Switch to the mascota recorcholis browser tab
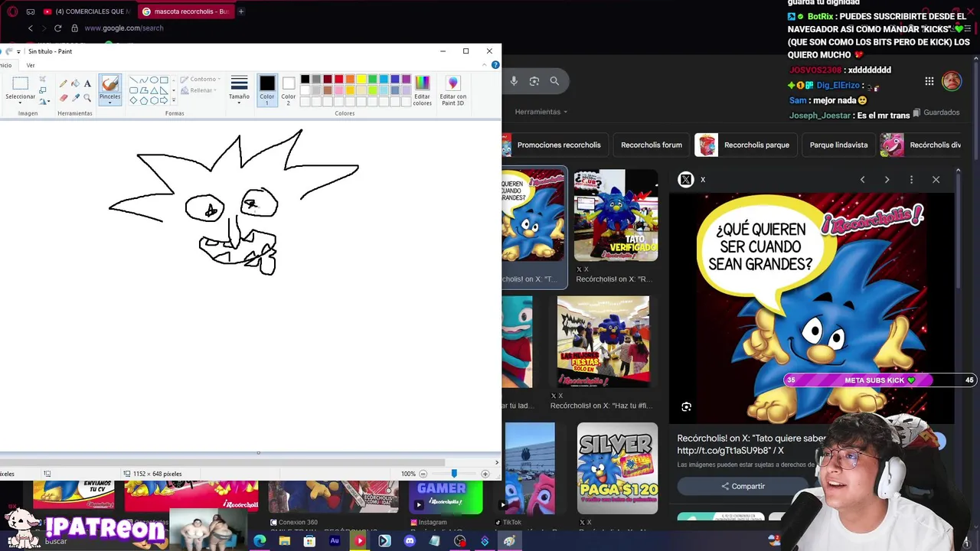 [x=186, y=11]
